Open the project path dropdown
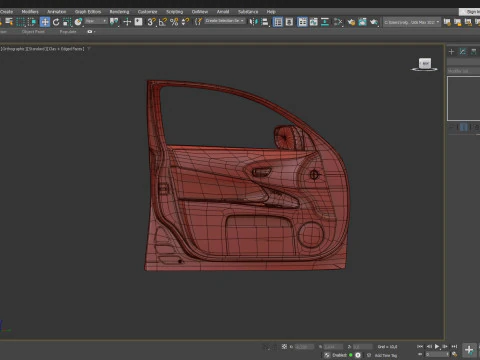 (412, 22)
